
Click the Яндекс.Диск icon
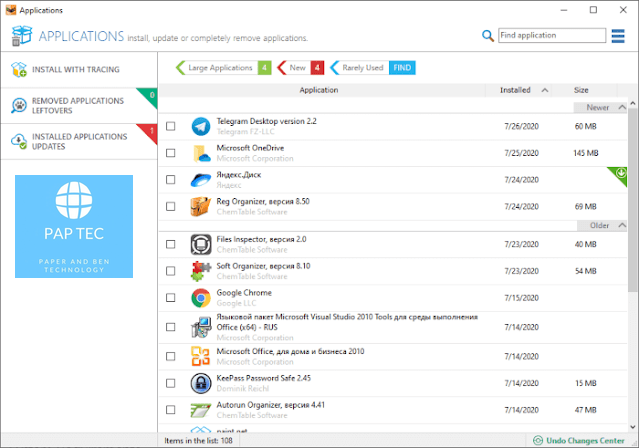click(x=201, y=180)
